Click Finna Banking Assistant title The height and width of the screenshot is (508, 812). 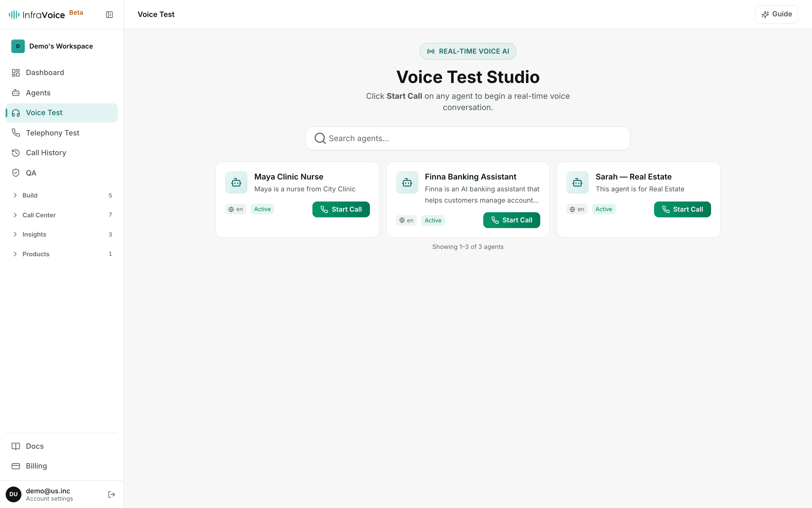coord(470,177)
